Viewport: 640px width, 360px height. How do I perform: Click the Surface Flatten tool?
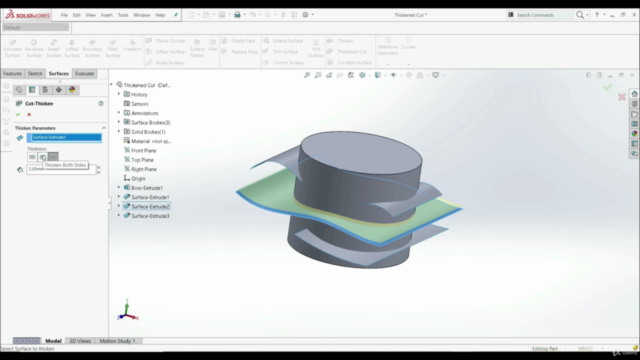coord(197,48)
